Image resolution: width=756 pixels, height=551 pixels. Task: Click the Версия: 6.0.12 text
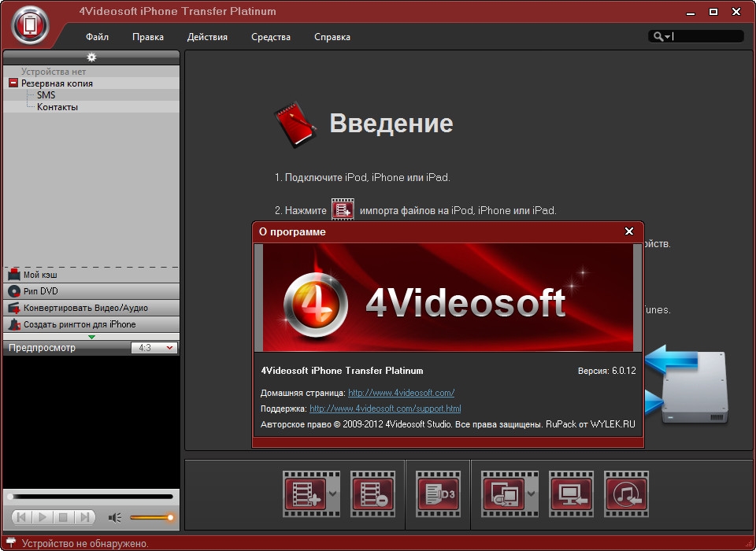pos(606,371)
